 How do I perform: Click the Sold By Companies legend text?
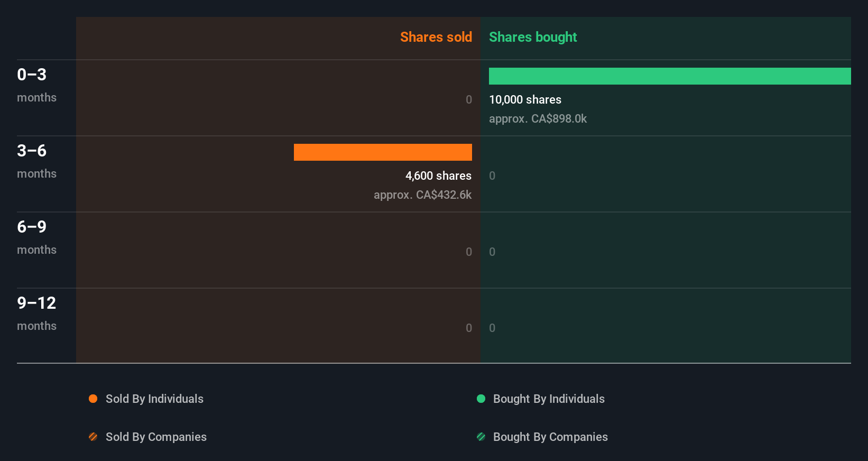[x=156, y=437]
